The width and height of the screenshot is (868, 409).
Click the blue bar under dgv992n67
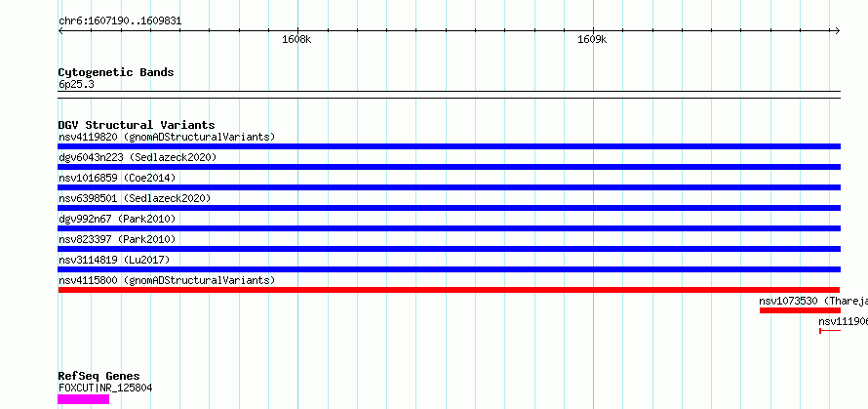pos(449,228)
